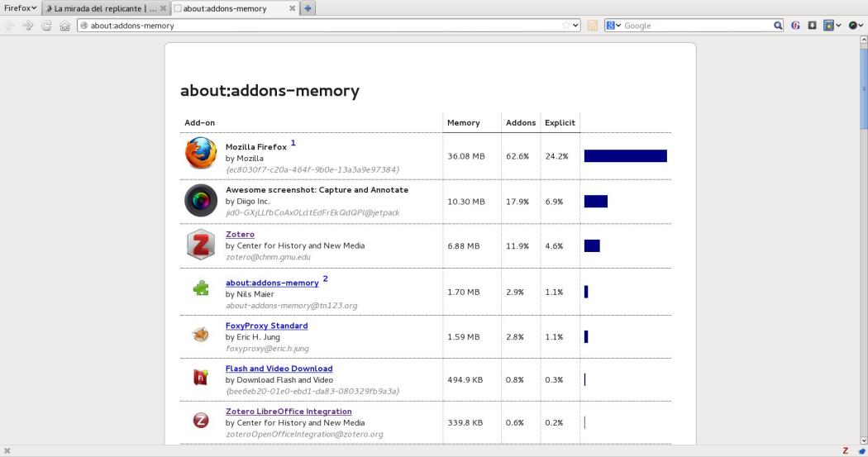Open the Flash and Video Download link

click(279, 369)
